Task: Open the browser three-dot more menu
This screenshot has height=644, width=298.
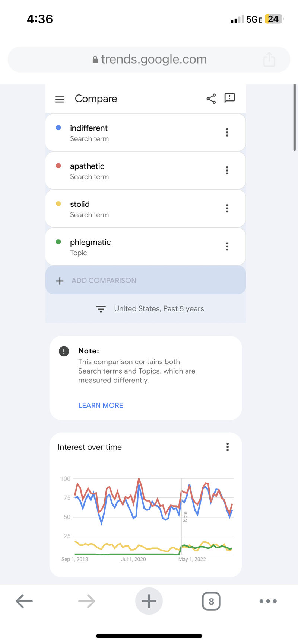Action: (268, 601)
